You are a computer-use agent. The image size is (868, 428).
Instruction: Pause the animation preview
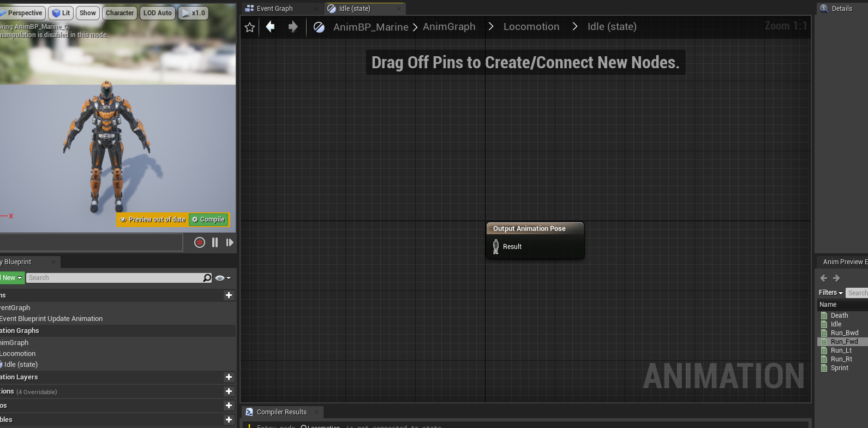tap(215, 242)
